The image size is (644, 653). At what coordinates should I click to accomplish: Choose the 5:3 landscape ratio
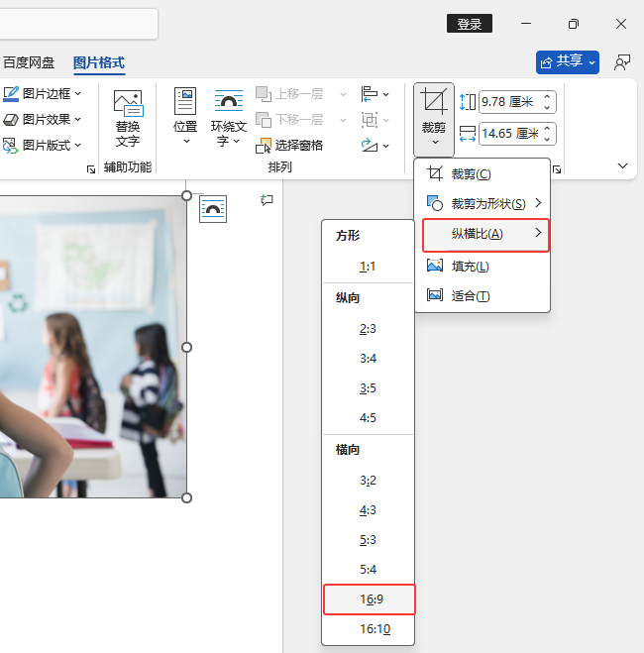pos(368,540)
